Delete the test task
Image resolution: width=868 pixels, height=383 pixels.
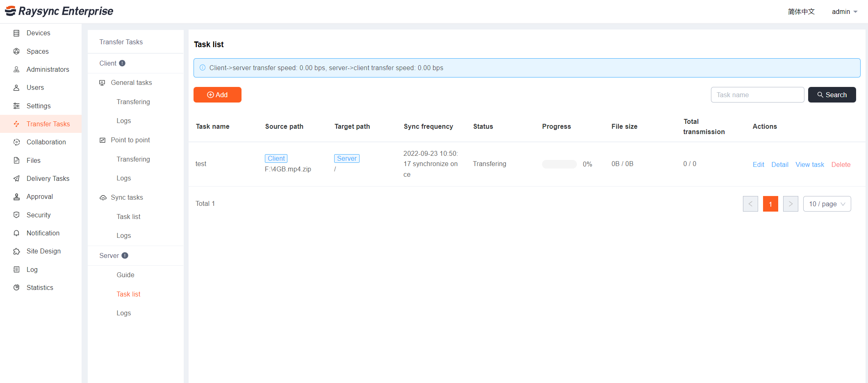tap(841, 164)
